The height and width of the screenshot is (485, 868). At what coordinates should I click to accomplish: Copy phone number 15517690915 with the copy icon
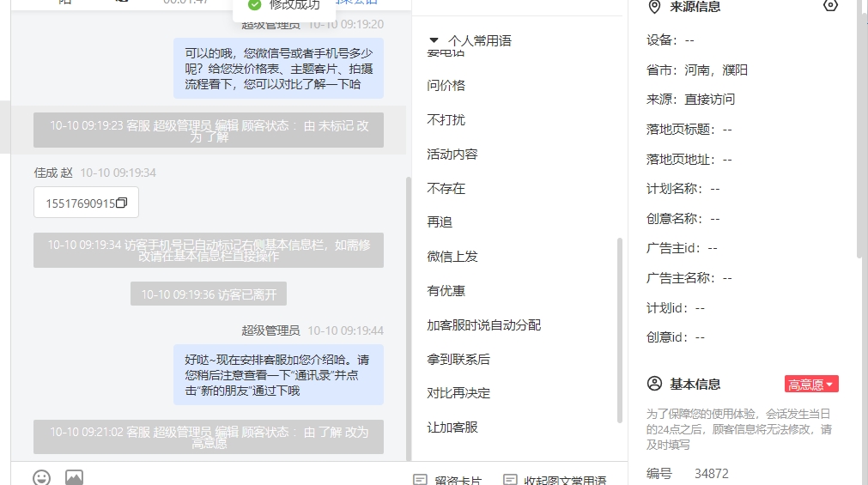click(x=121, y=203)
